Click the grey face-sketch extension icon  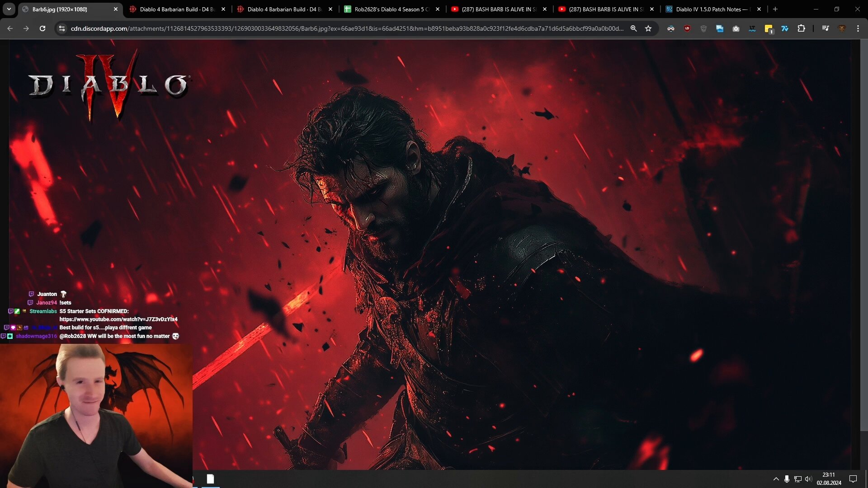703,28
